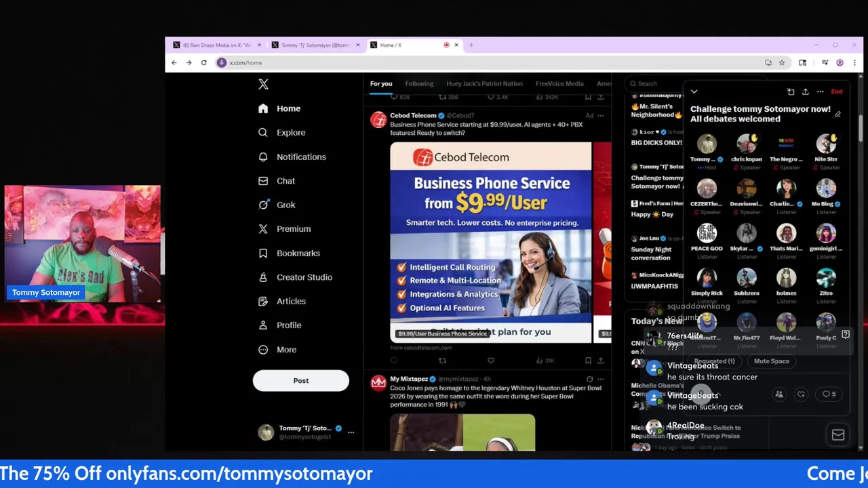
Task: Select speaker chris kopan's avatar
Action: (747, 144)
